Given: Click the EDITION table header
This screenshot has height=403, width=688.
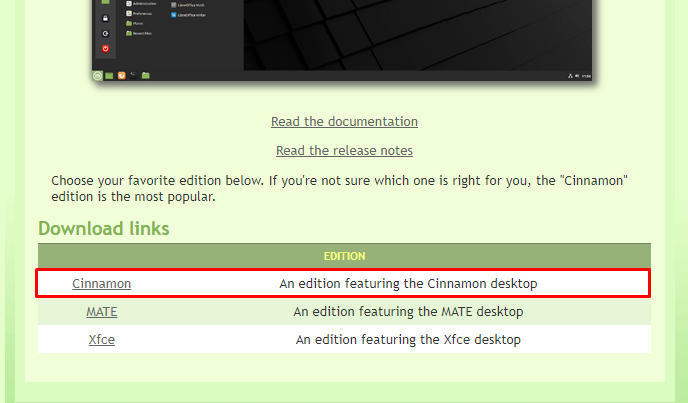Looking at the screenshot, I should pyautogui.click(x=344, y=256).
